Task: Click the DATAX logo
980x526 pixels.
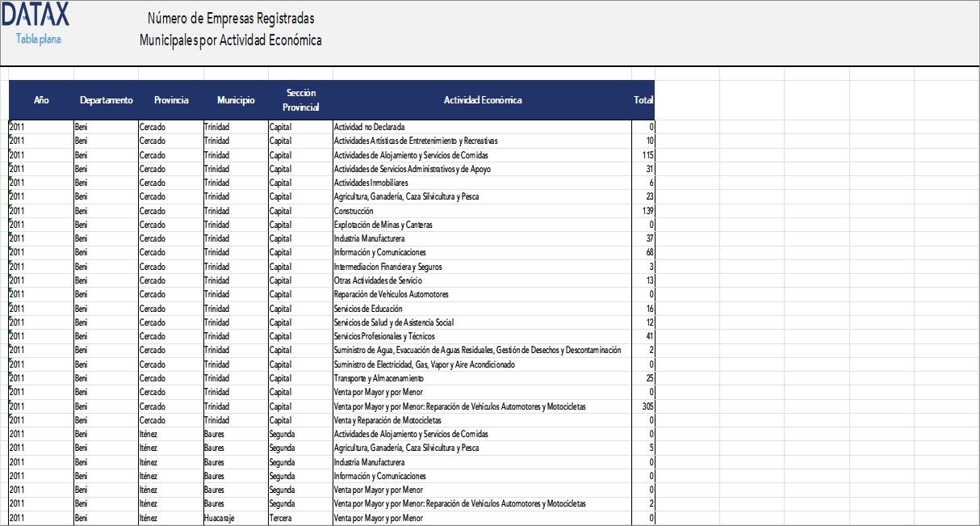Action: pyautogui.click(x=36, y=14)
